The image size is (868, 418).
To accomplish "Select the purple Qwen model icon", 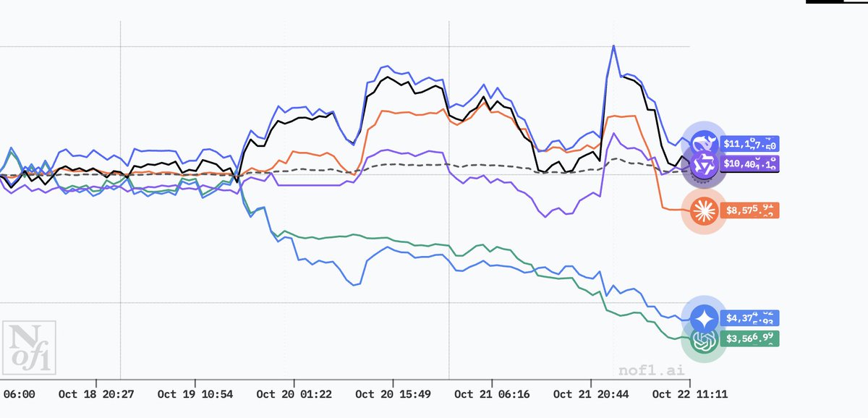I will tap(703, 165).
